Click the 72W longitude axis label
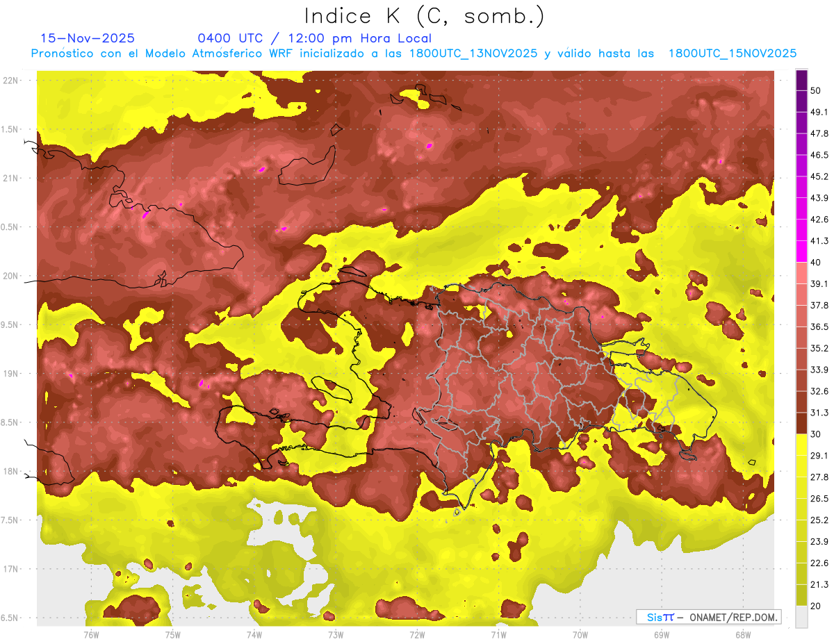Viewport: 834px width, 644px height. (x=417, y=634)
